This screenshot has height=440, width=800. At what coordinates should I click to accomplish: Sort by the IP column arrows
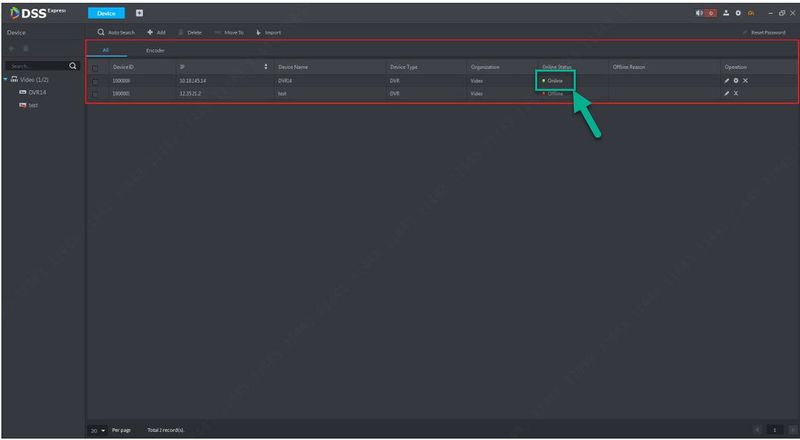266,67
